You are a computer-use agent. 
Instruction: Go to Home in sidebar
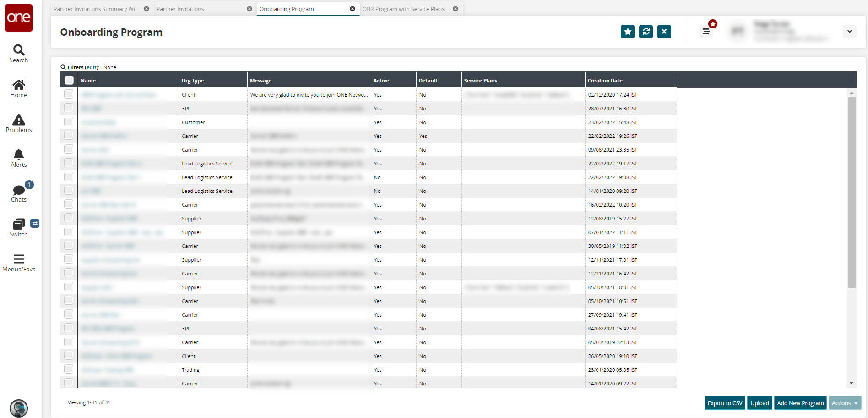[x=19, y=88]
